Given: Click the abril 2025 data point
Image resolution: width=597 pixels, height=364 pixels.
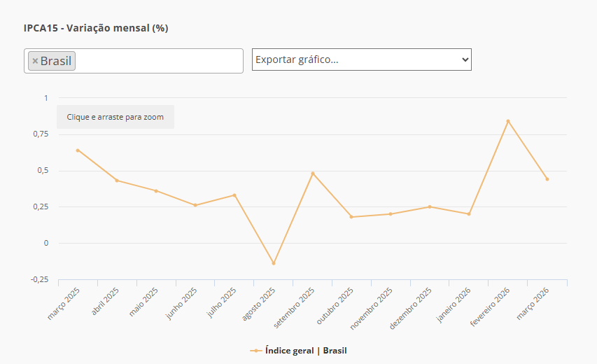Looking at the screenshot, I should (x=117, y=181).
